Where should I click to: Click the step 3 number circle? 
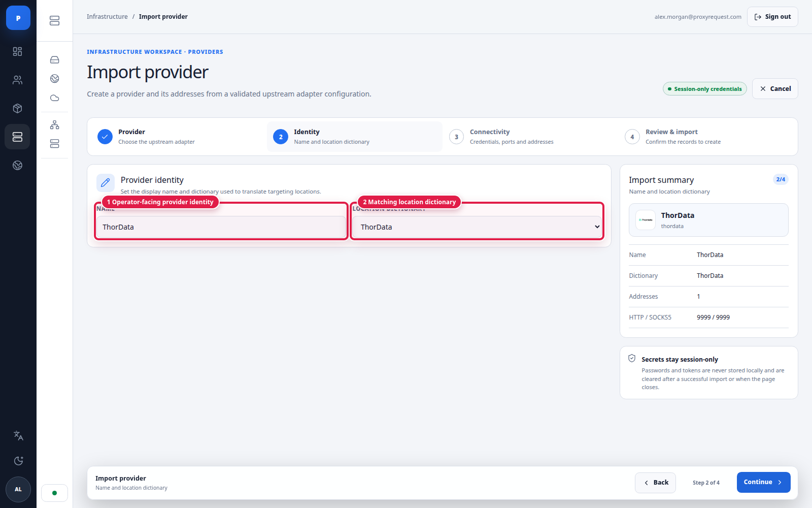457,137
